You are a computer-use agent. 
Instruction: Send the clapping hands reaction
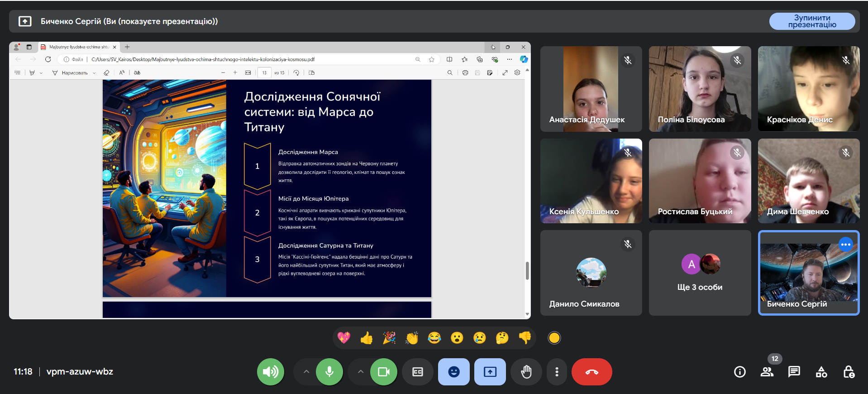[x=412, y=338]
